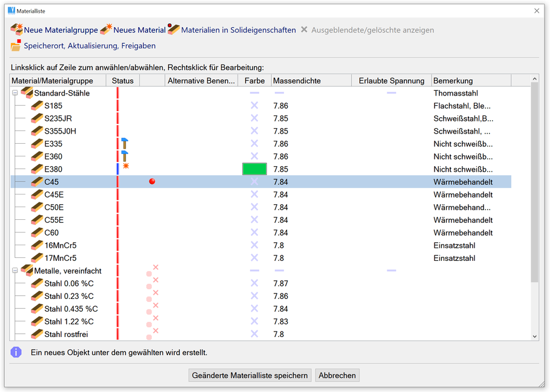Click the color X marker for S235JR

(x=254, y=118)
